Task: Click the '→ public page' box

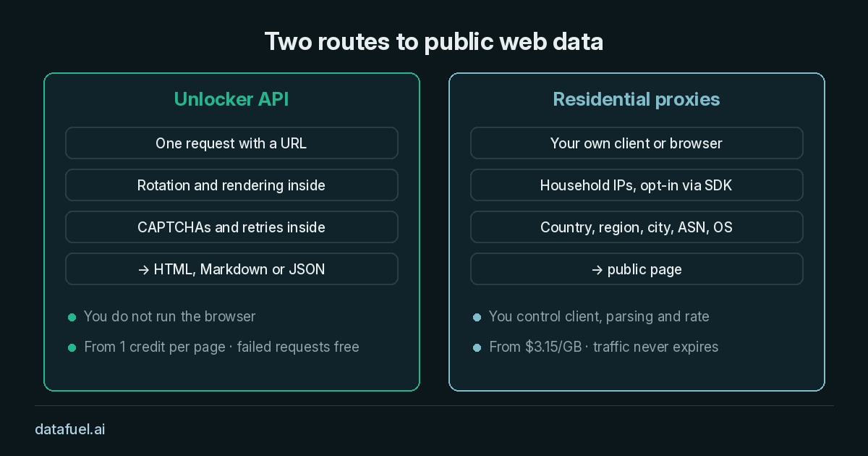Action: coord(637,269)
